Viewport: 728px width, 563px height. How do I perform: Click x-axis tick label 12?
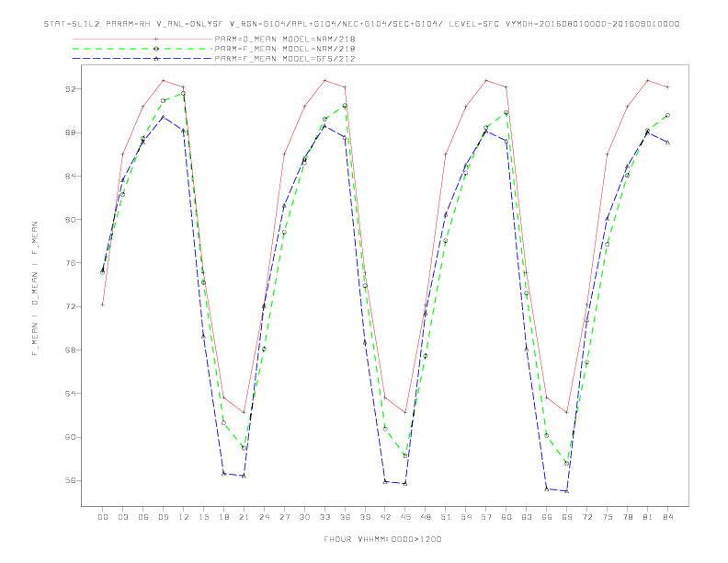[184, 517]
